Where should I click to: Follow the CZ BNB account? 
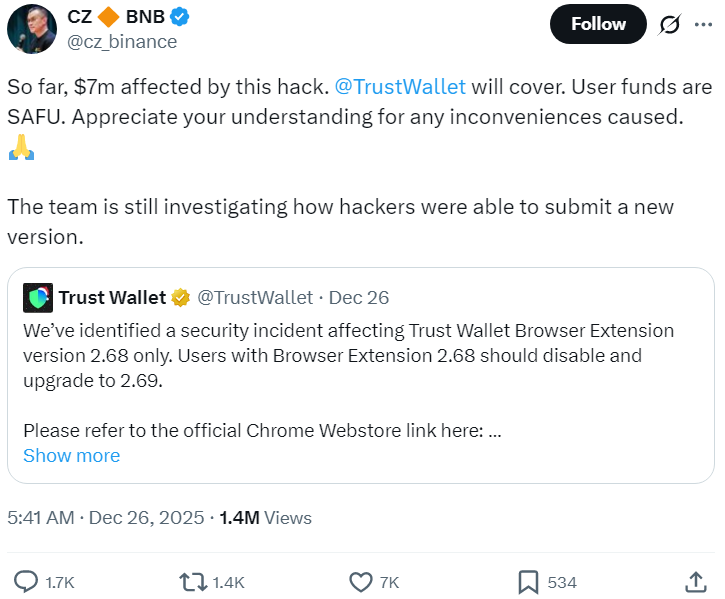[x=598, y=24]
